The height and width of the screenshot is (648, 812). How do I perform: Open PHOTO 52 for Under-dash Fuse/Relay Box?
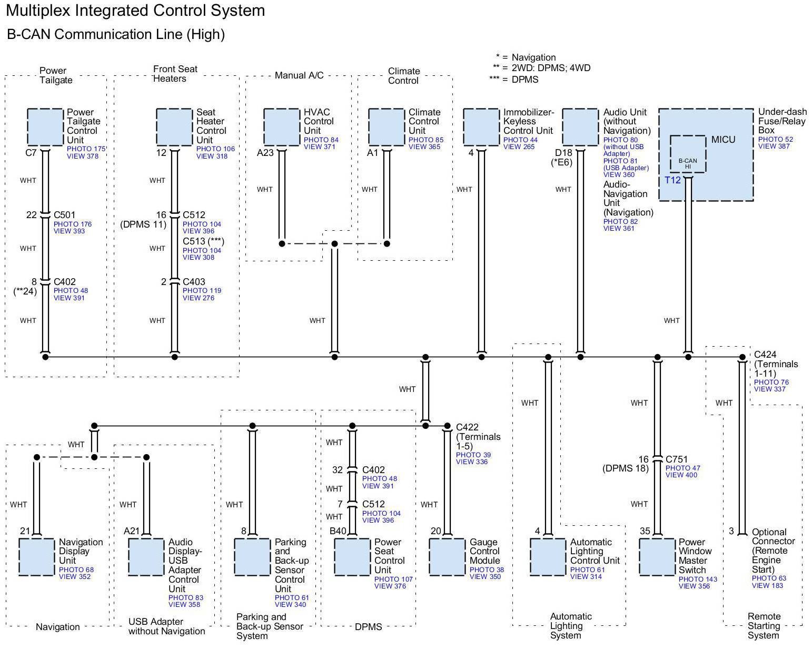pos(775,140)
